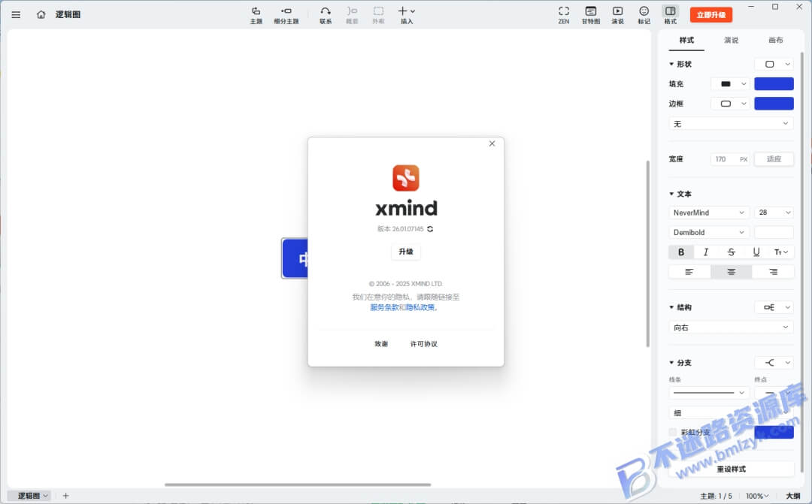Click the orange 立即升级 upgrade button
The image size is (812, 504).
(x=711, y=14)
